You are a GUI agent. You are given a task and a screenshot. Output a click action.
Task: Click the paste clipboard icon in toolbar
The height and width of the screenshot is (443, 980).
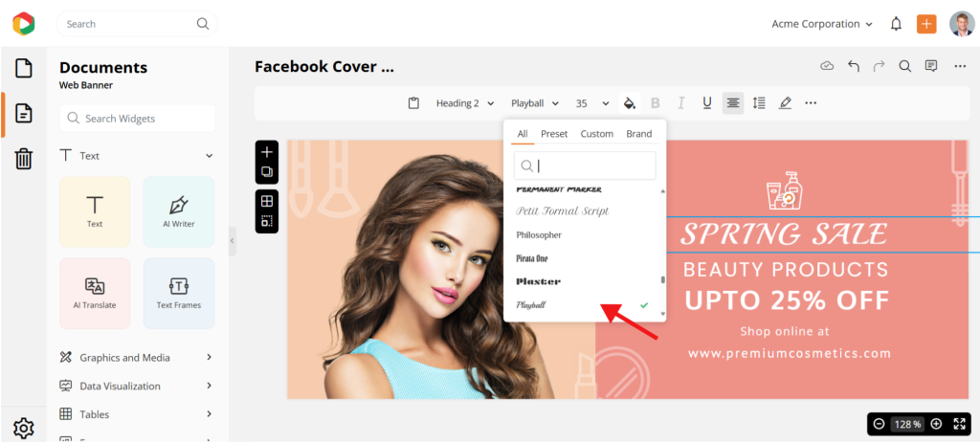[x=413, y=103]
